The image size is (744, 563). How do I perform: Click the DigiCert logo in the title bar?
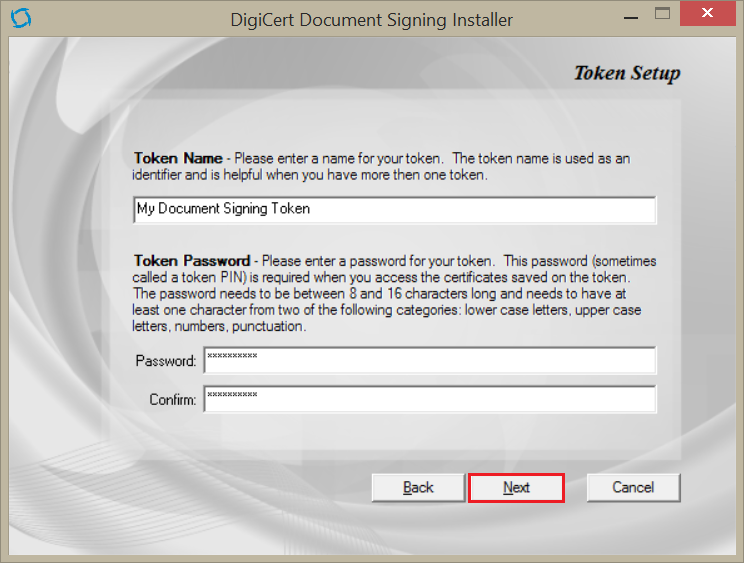tap(20, 19)
